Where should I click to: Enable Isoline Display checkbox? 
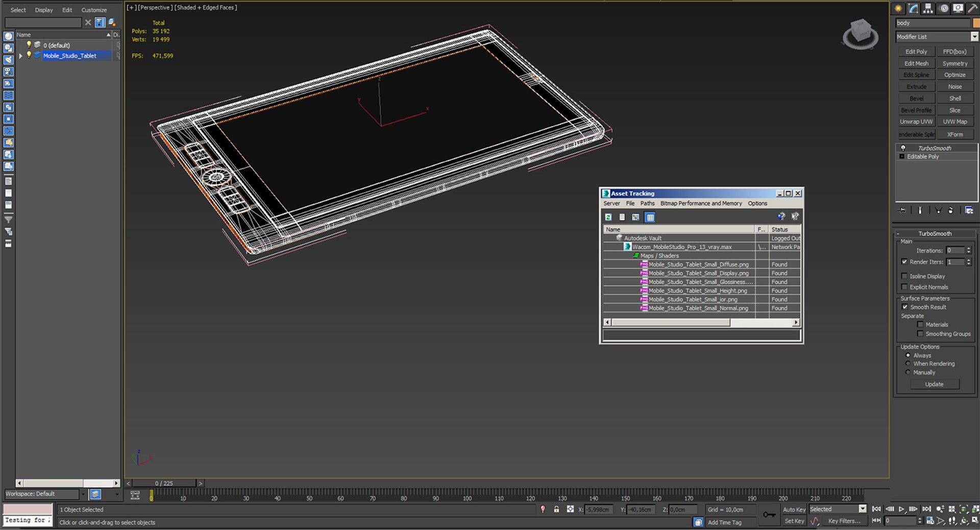pos(904,276)
